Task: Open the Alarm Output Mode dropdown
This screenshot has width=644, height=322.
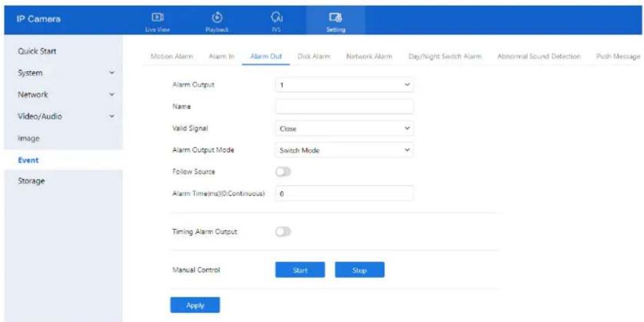Action: pyautogui.click(x=344, y=151)
